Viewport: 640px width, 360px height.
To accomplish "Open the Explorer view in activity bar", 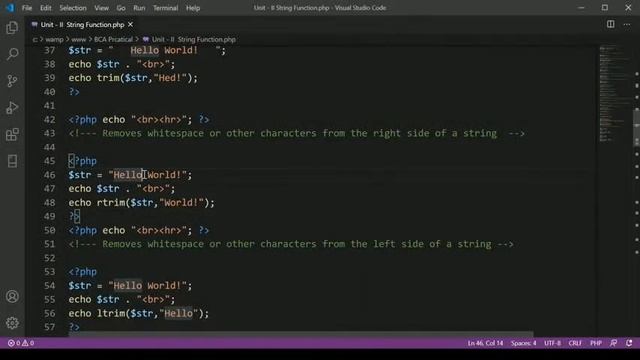I will click(x=12, y=28).
